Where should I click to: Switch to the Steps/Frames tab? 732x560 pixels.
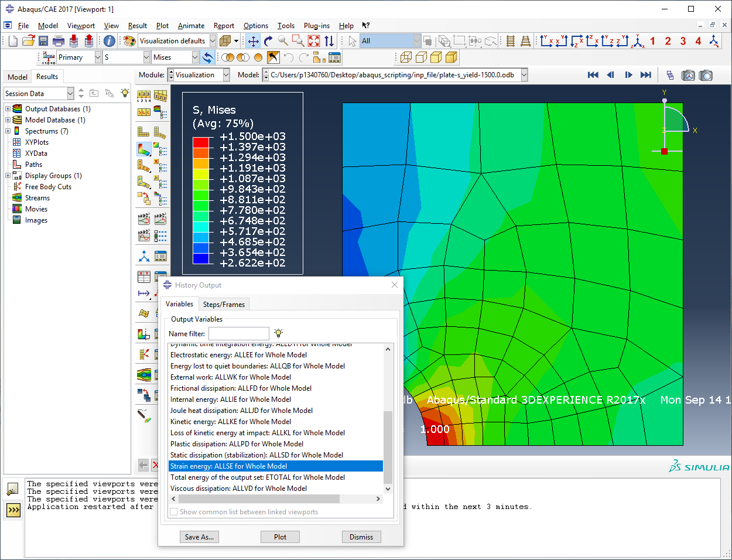coord(224,304)
